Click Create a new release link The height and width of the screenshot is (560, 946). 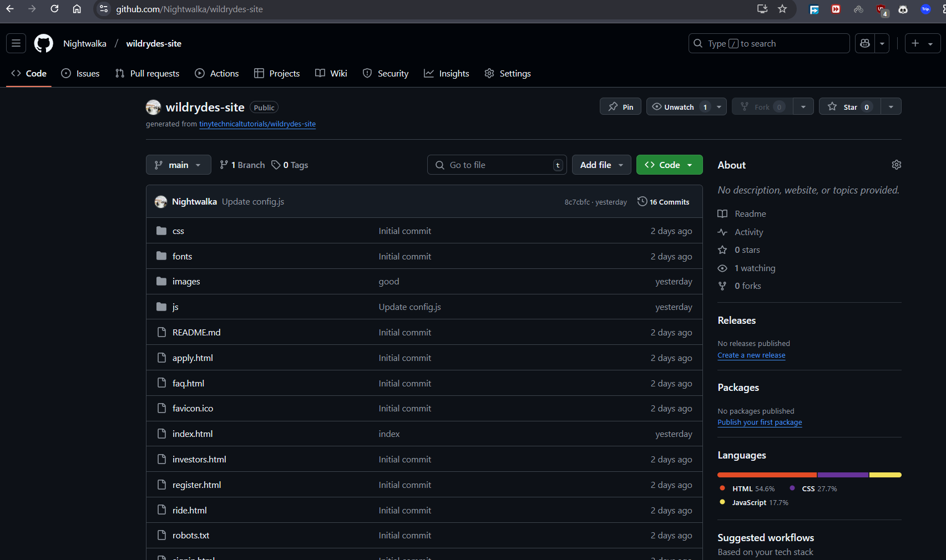(x=751, y=355)
